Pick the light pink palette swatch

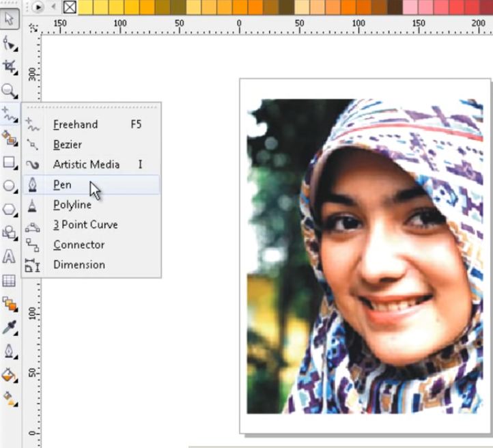point(410,7)
